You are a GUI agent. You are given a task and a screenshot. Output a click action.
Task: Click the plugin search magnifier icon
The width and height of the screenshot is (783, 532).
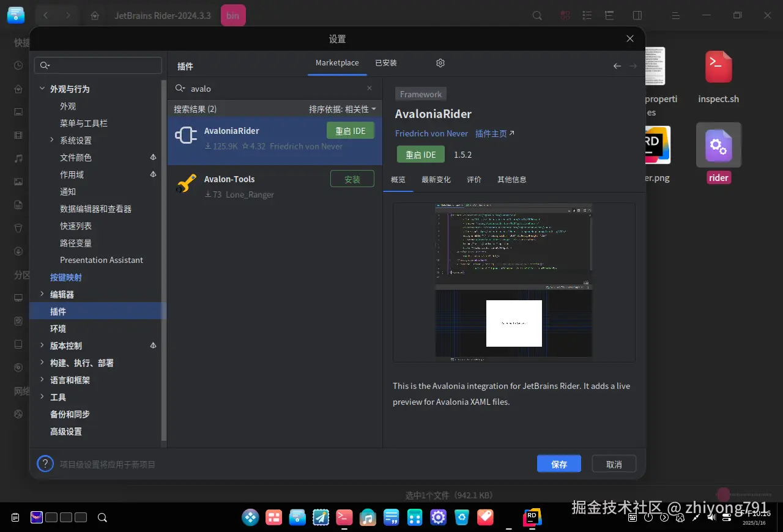(x=180, y=88)
